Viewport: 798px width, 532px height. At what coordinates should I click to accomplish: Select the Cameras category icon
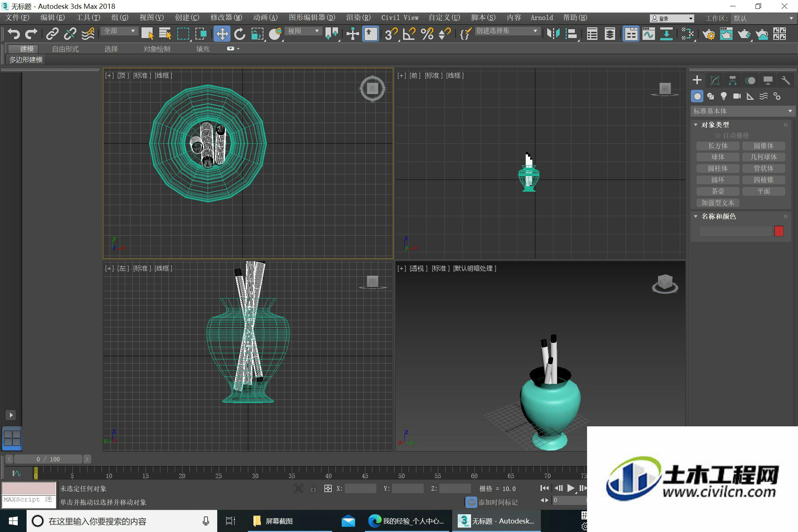pyautogui.click(x=737, y=96)
